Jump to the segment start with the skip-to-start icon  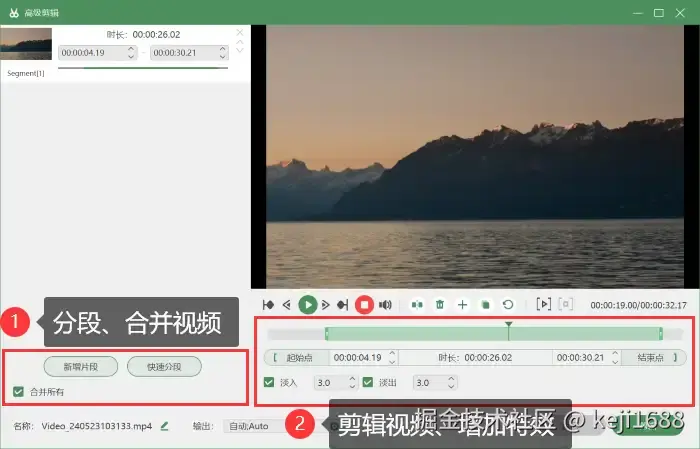pyautogui.click(x=268, y=305)
